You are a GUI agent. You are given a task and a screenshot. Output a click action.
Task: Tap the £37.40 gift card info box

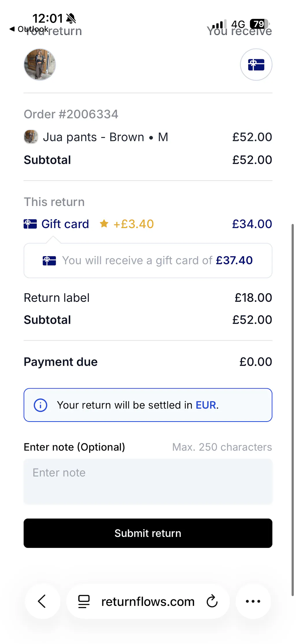[148, 260]
